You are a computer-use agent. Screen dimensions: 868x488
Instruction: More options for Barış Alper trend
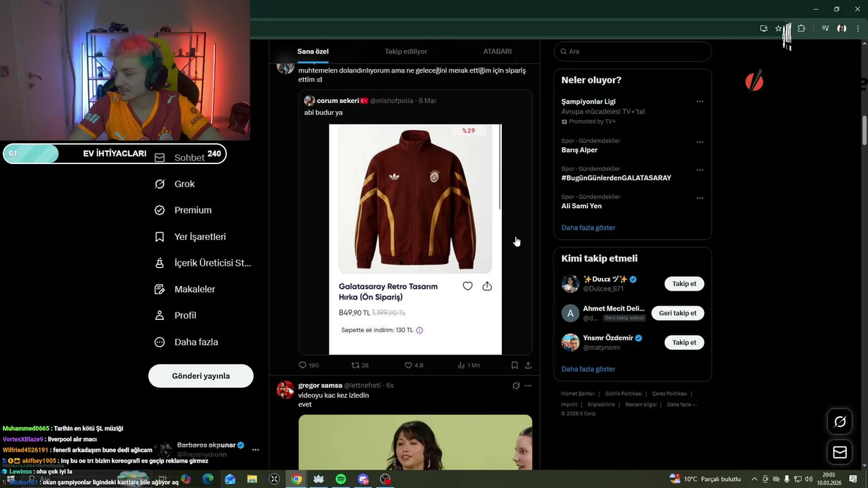pos(700,142)
